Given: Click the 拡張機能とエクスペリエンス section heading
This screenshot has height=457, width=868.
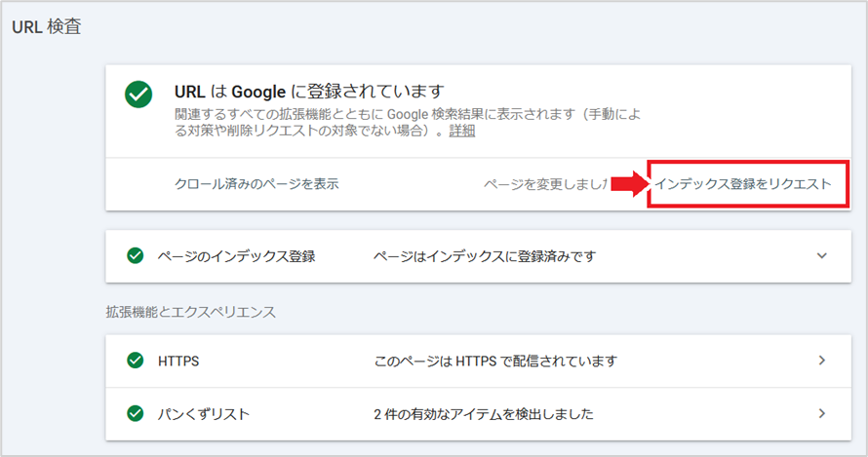Looking at the screenshot, I should [190, 312].
